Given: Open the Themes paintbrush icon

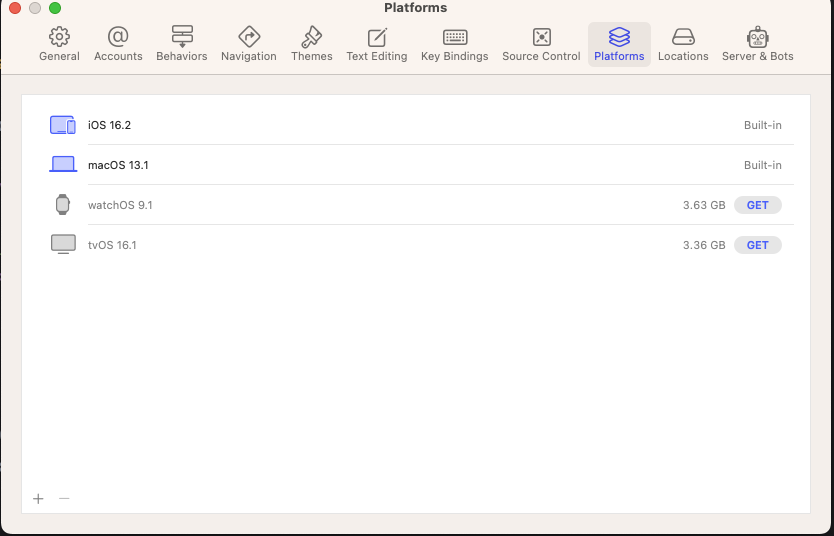Looking at the screenshot, I should click(312, 37).
